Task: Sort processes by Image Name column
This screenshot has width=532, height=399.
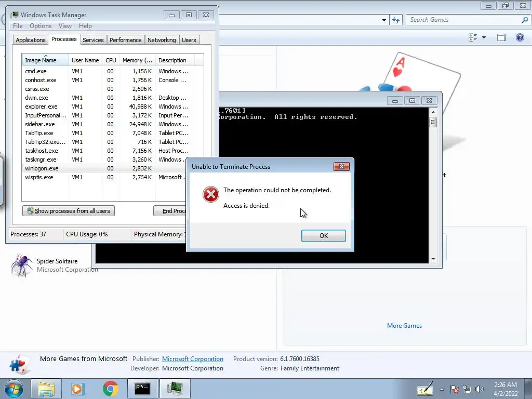Action: point(45,60)
